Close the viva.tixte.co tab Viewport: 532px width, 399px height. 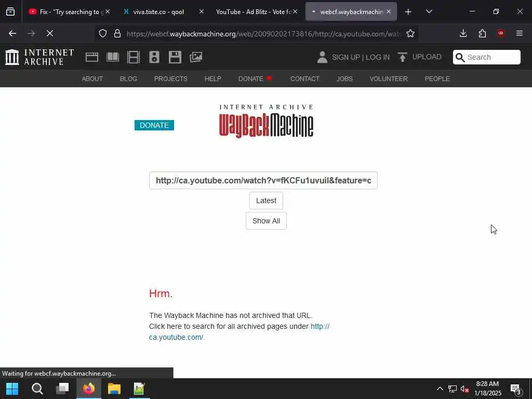[202, 11]
